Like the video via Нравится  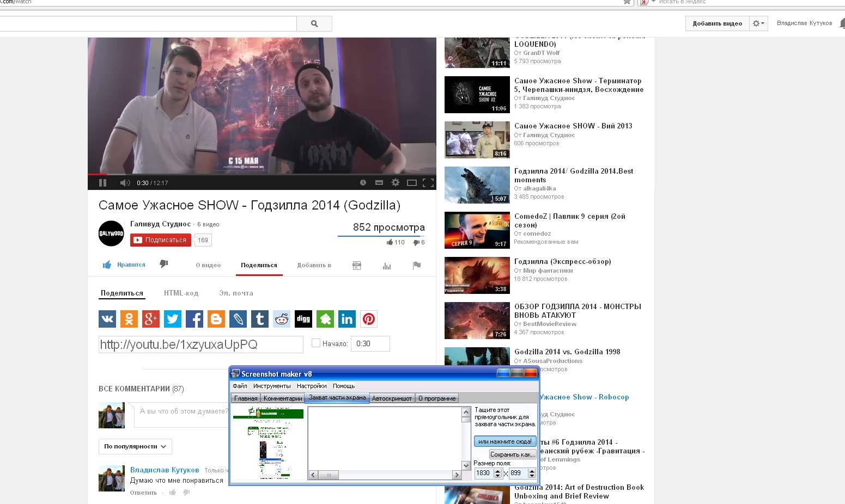tap(124, 265)
